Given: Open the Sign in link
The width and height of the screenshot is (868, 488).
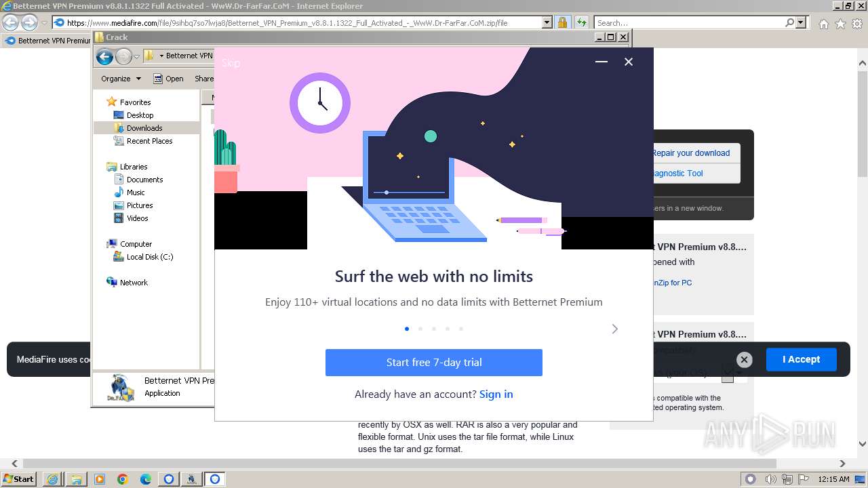Looking at the screenshot, I should pyautogui.click(x=496, y=394).
